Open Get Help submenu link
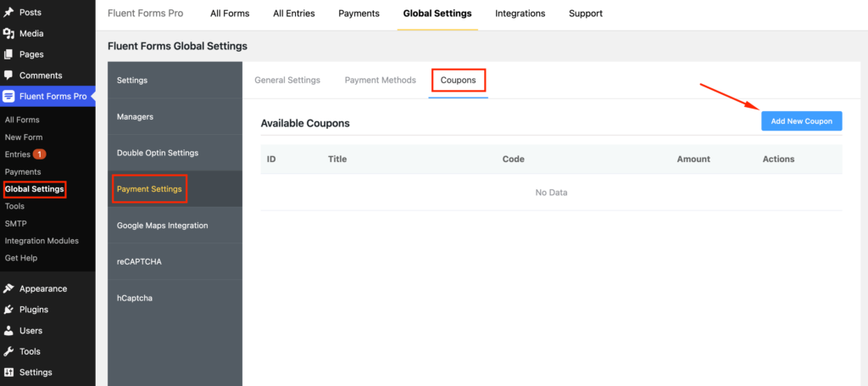Image resolution: width=868 pixels, height=386 pixels. 21,258
